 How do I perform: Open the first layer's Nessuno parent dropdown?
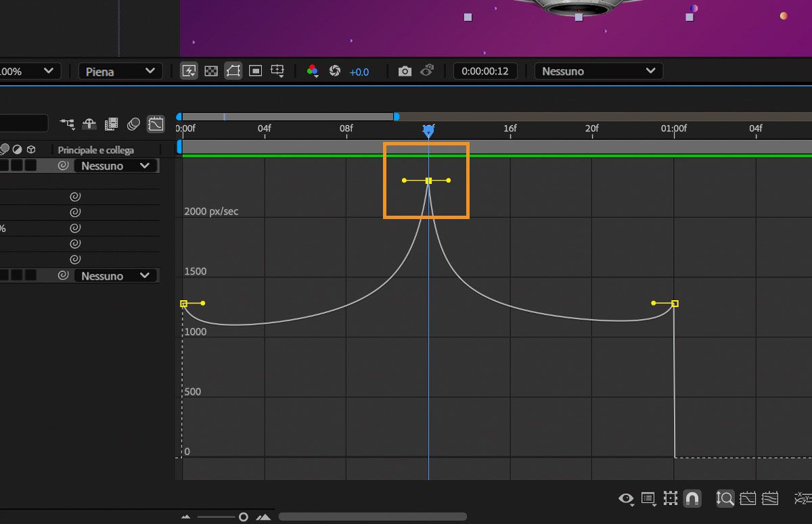click(x=116, y=166)
